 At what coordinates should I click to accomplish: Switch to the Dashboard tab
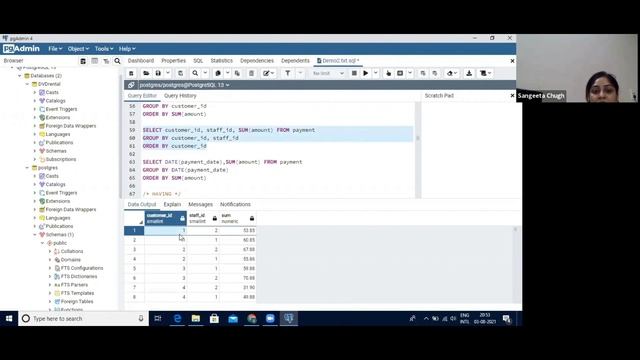pos(141,61)
